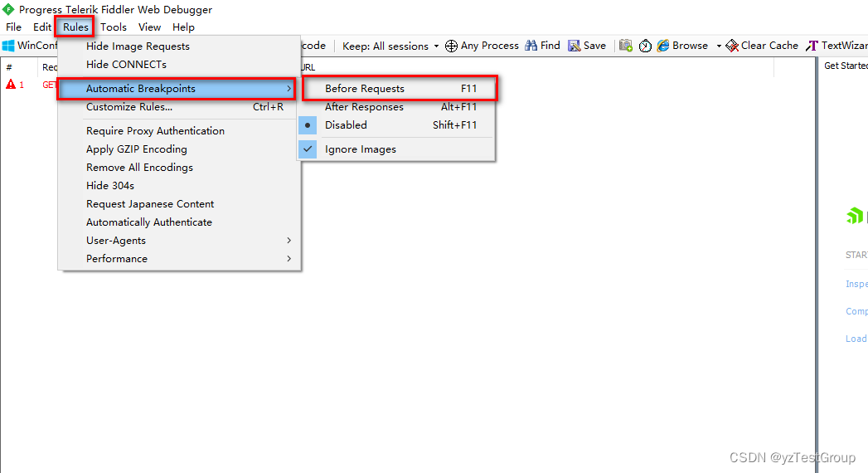The height and width of the screenshot is (473, 868).
Task: Open Customize Rules... menu entry
Action: pyautogui.click(x=179, y=107)
